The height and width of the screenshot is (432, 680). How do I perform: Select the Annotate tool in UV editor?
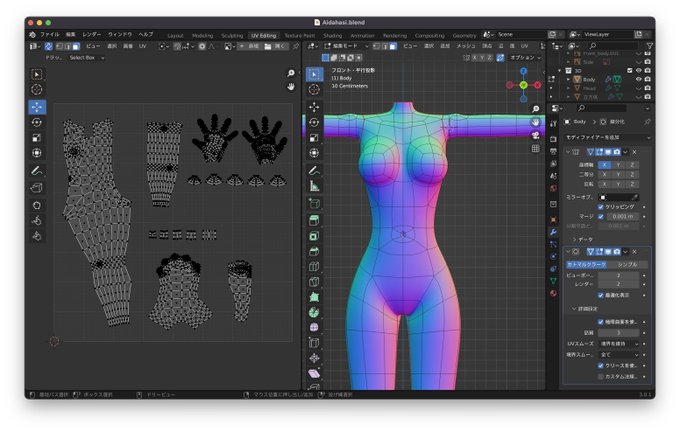37,171
